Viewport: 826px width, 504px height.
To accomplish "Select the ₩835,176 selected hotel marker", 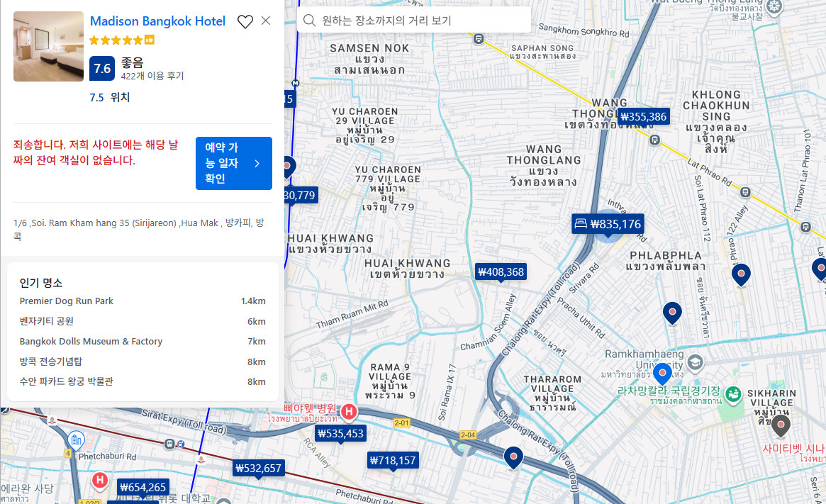I will coord(608,224).
